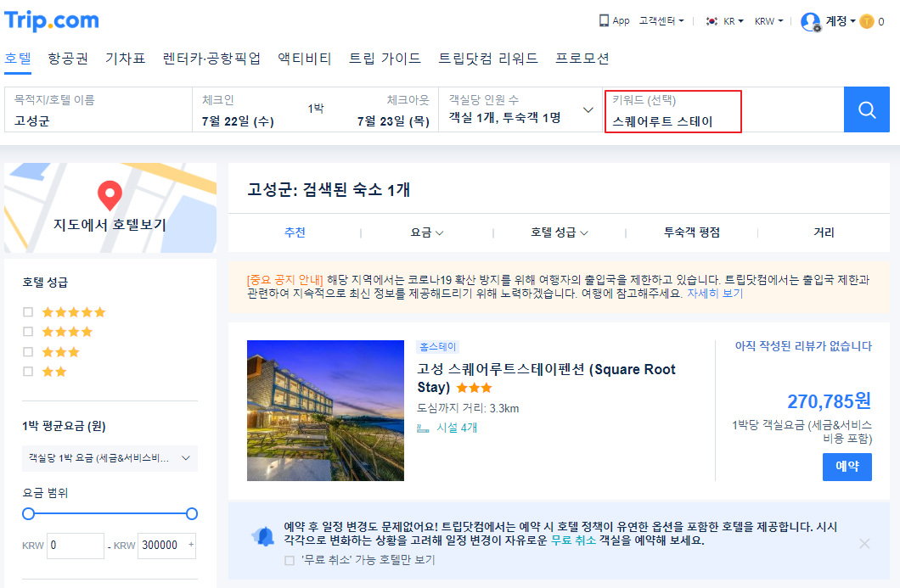Sort results by 투숙객 평점

pyautogui.click(x=692, y=232)
